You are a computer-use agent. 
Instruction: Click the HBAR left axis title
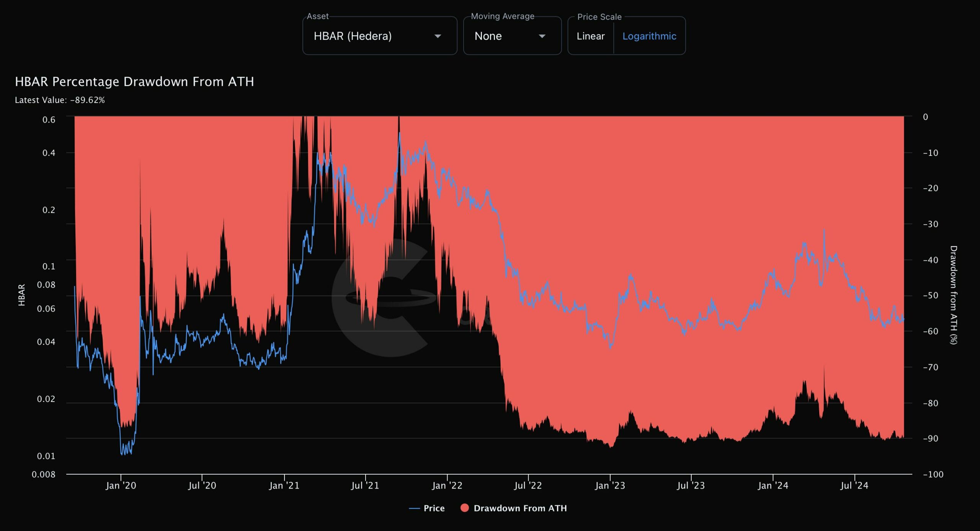point(21,295)
